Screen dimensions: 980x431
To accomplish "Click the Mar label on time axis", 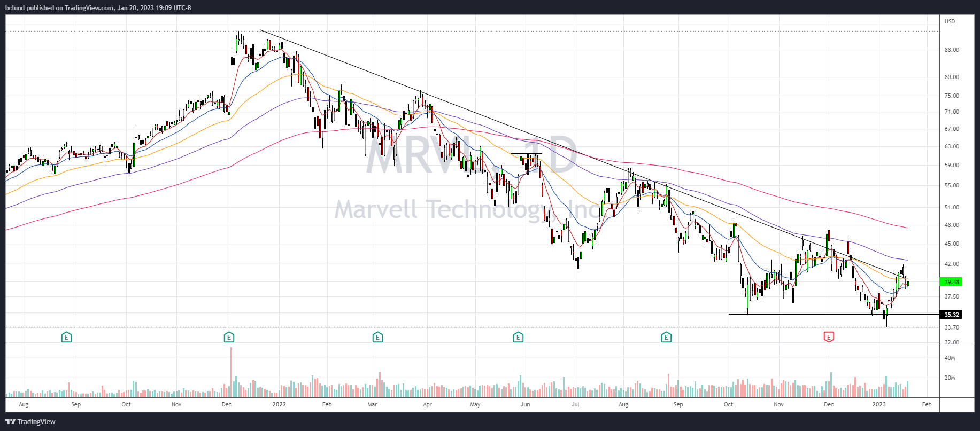I will (373, 404).
